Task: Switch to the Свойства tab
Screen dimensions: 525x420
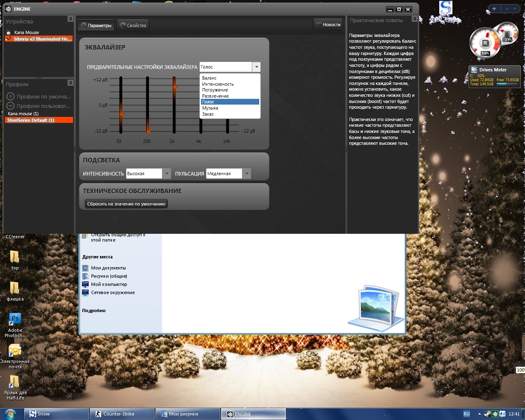Action: click(x=133, y=25)
